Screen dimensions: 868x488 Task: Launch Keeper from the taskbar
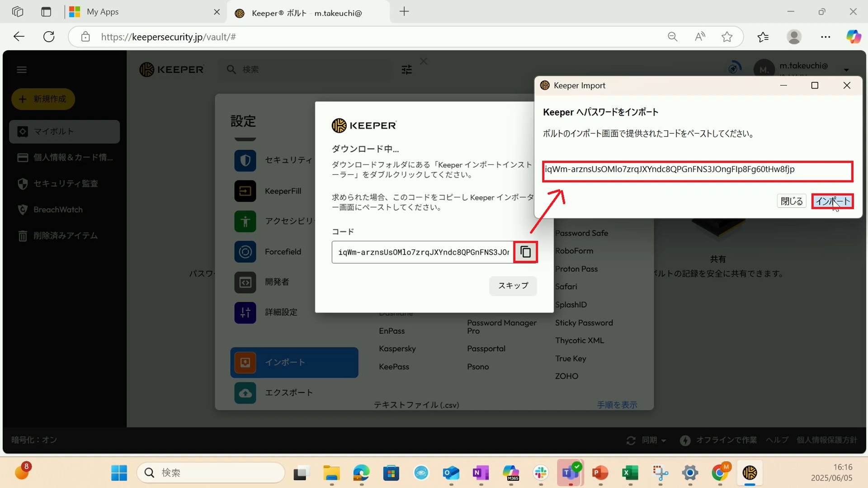[750, 473]
